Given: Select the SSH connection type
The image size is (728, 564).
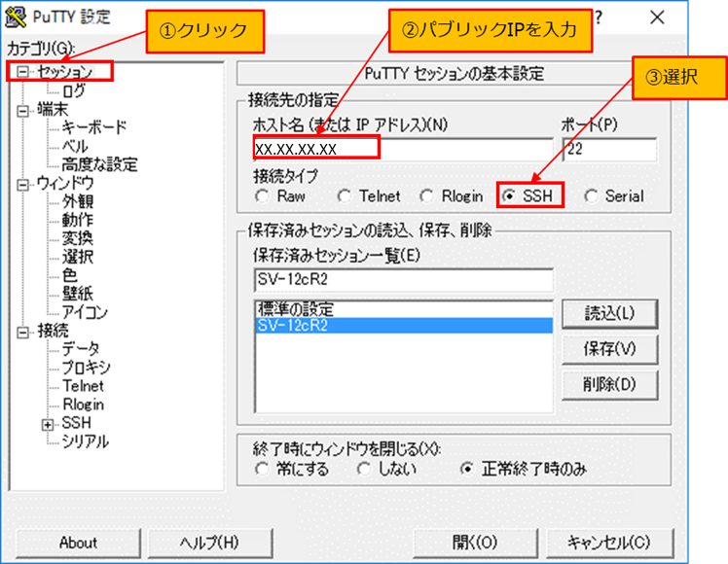Looking at the screenshot, I should pos(509,195).
